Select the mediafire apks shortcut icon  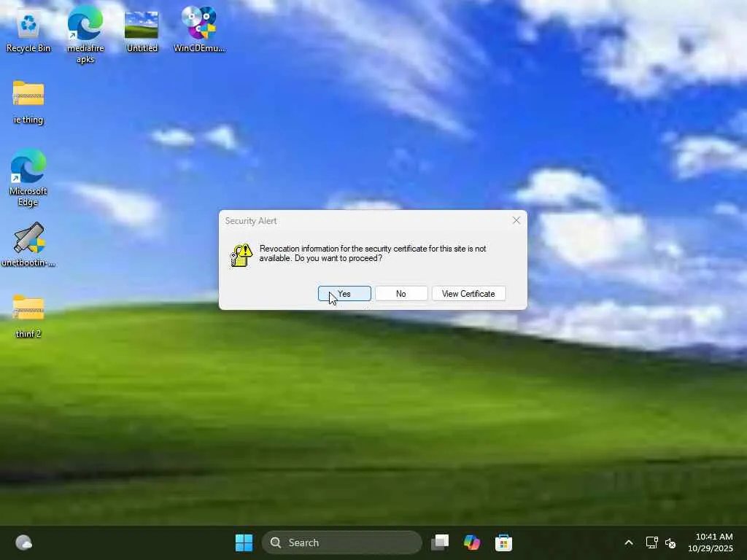85,34
